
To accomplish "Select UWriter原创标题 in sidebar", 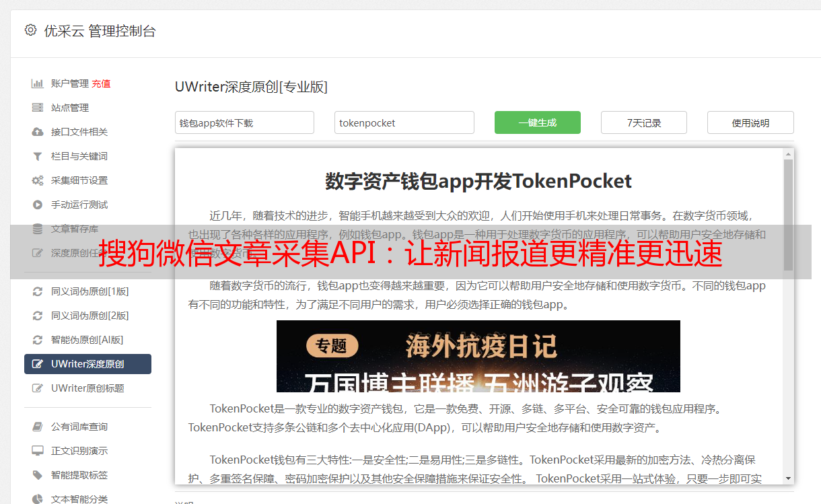I will point(87,388).
